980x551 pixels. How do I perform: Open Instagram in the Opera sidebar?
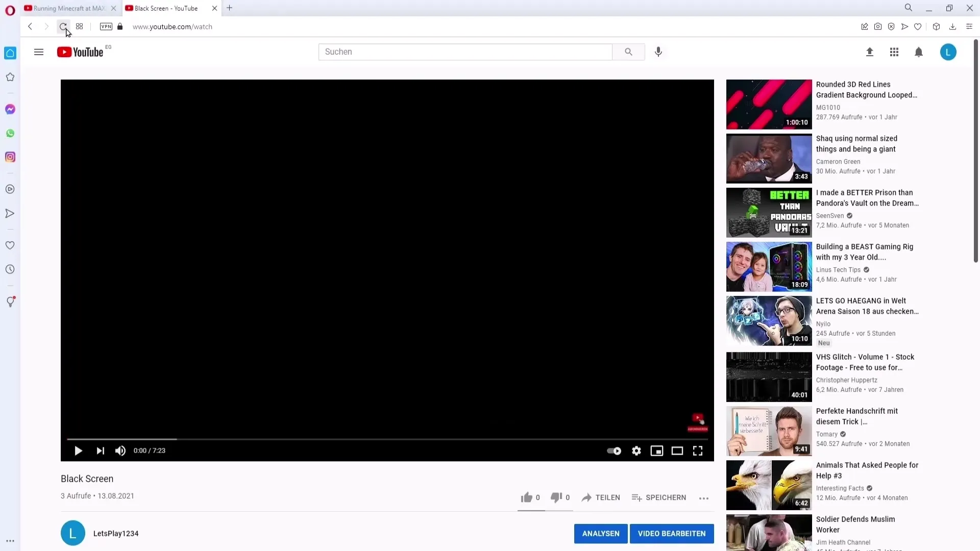click(x=10, y=157)
